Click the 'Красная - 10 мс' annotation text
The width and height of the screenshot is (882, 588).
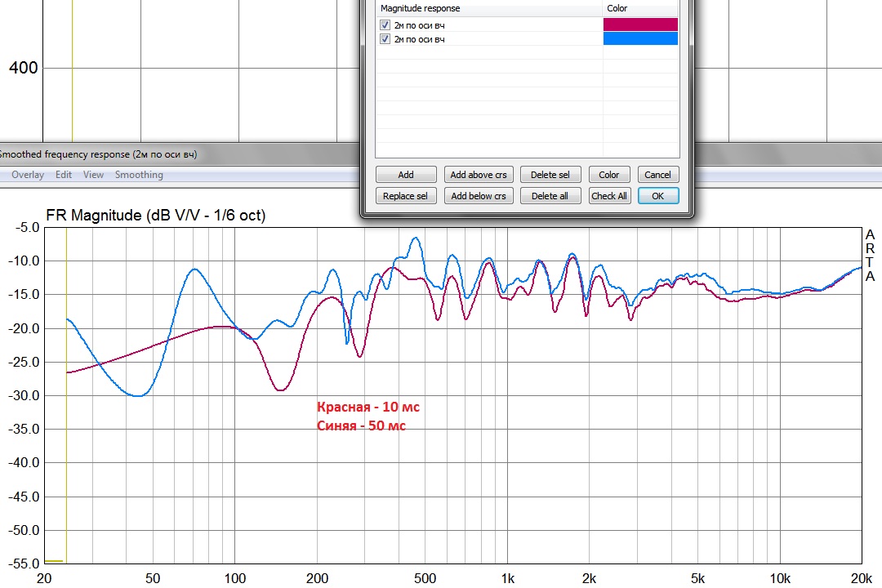(x=367, y=407)
